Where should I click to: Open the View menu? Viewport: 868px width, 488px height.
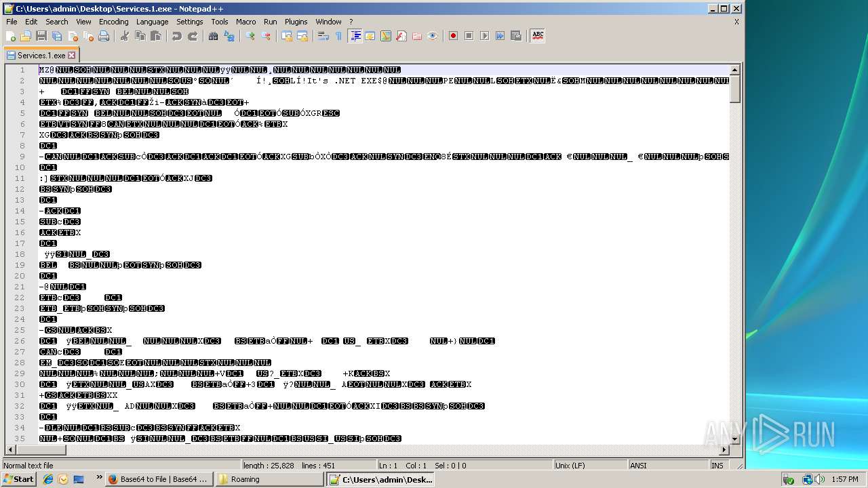83,22
